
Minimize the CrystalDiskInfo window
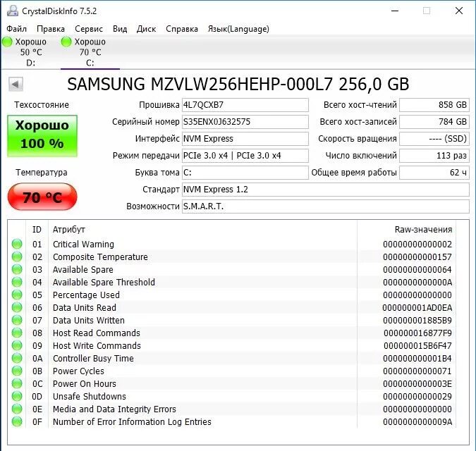coord(395,11)
